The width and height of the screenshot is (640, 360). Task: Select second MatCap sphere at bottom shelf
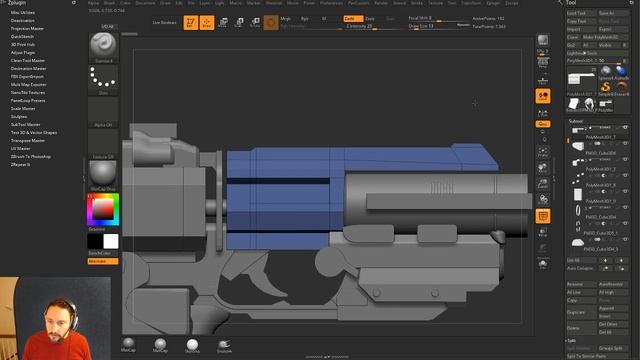click(x=160, y=344)
